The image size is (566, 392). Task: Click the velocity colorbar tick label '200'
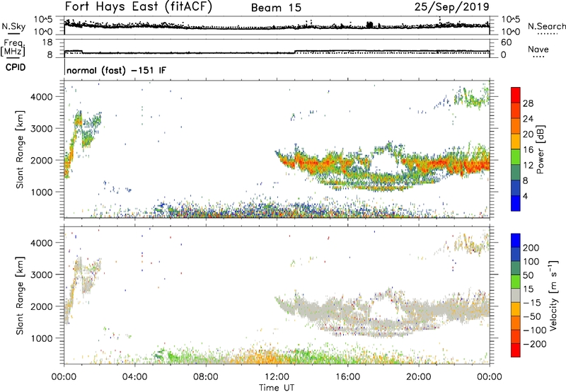[x=531, y=248]
